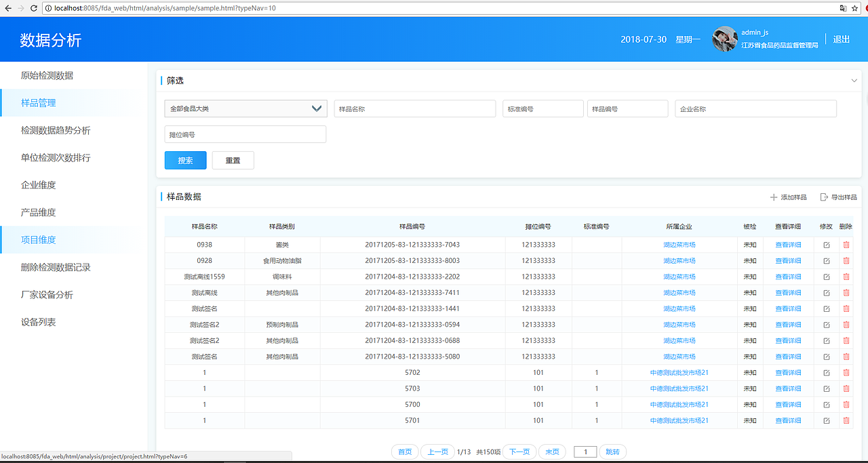
Task: Click delete icon for sample 5702
Action: coord(846,373)
